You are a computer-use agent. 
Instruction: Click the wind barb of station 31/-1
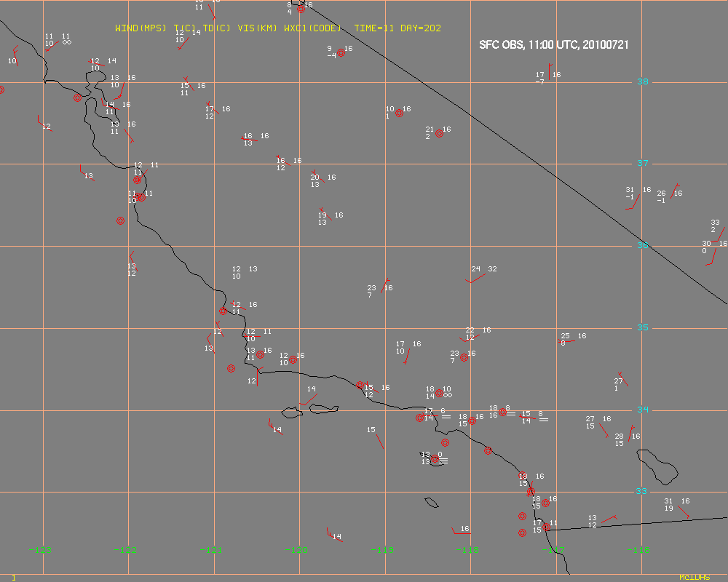633,202
